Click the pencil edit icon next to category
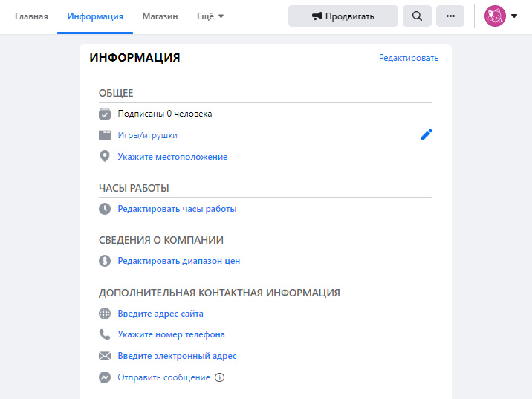This screenshot has width=532, height=399. [x=426, y=134]
